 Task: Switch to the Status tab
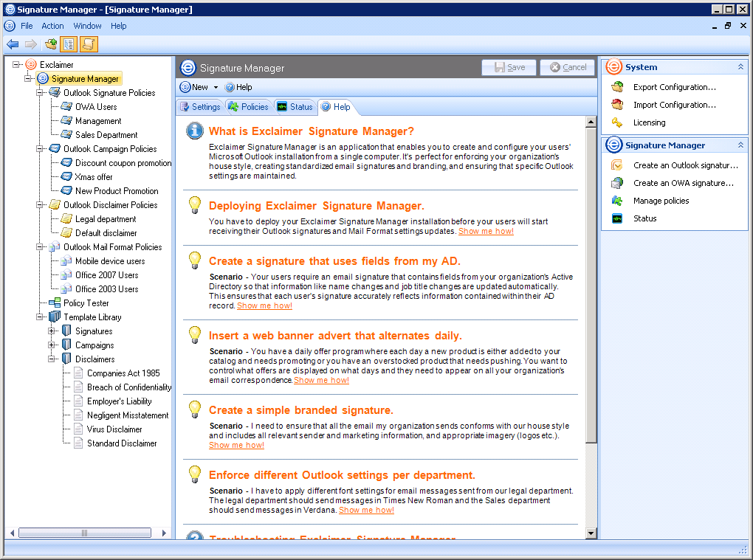pos(295,106)
